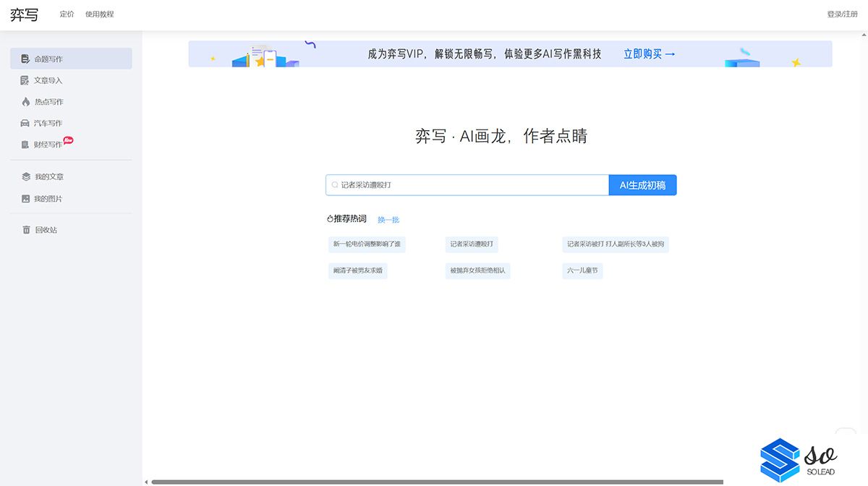This screenshot has width=868, height=486.
Task: Focus the topic search input field
Action: [467, 185]
